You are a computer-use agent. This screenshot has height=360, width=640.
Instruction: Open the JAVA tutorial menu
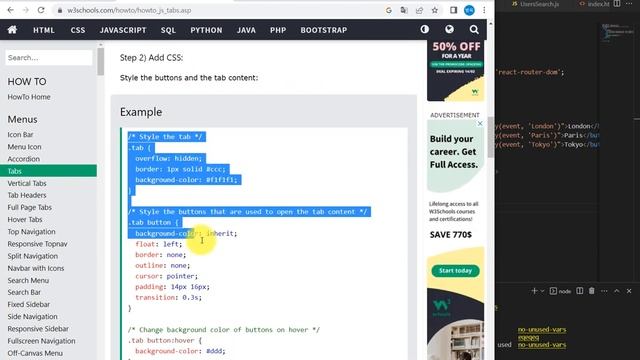pos(246,30)
